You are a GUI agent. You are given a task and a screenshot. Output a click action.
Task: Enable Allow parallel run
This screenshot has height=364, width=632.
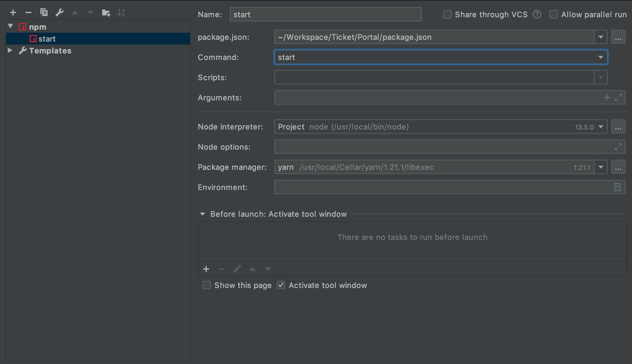[x=554, y=14]
